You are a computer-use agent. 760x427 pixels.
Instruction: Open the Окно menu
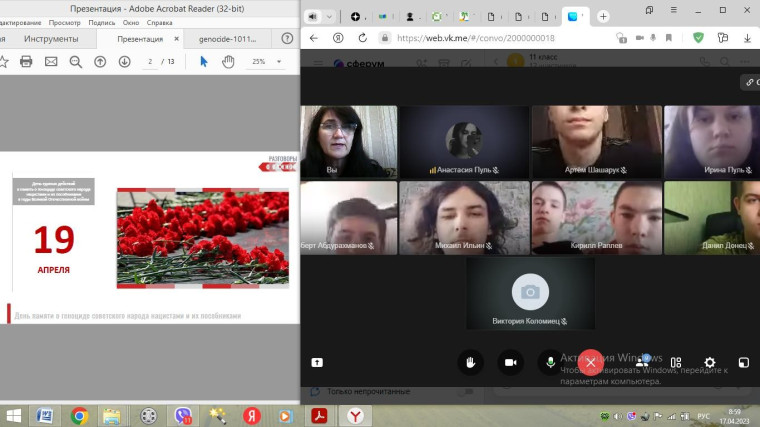131,22
